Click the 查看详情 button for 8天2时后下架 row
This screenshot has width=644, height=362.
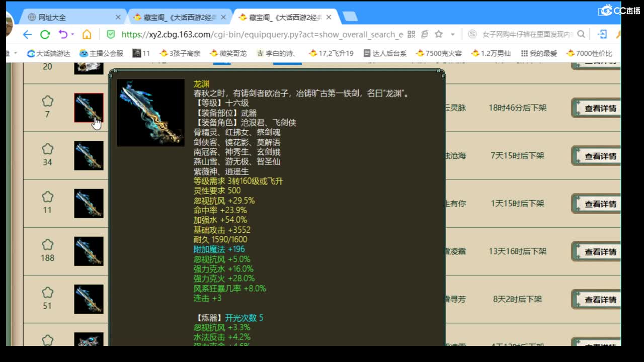(x=596, y=299)
